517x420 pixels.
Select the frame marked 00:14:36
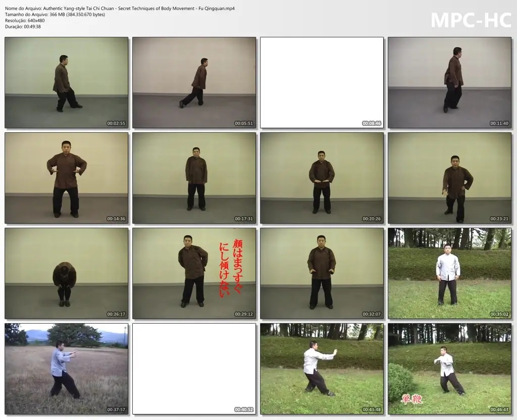[x=66, y=178]
